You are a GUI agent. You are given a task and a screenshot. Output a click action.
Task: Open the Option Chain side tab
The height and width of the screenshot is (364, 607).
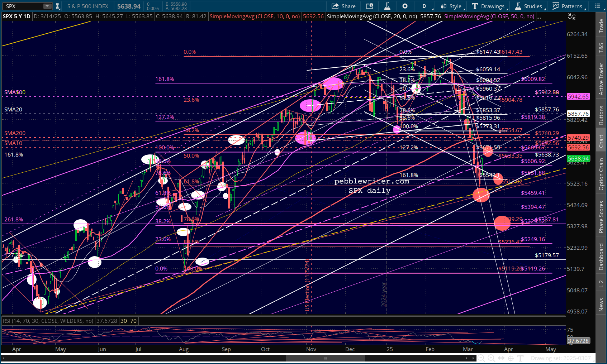[x=601, y=174]
